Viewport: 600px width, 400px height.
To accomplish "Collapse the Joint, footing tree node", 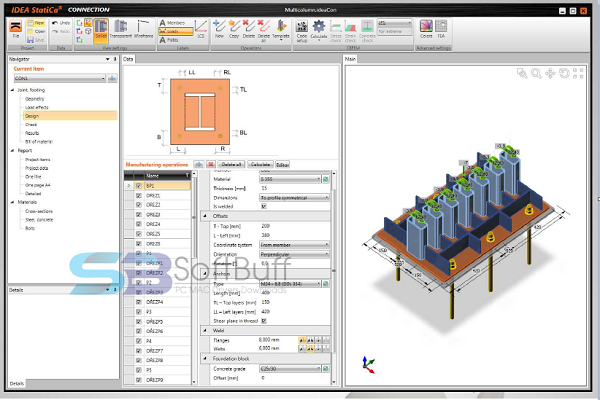I will [12, 90].
